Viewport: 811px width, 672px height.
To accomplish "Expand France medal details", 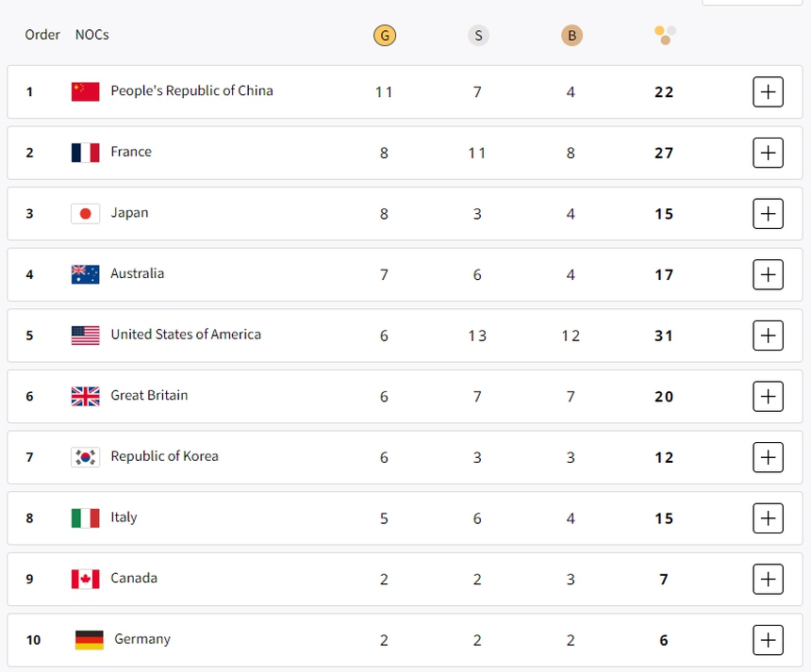I will coord(768,153).
